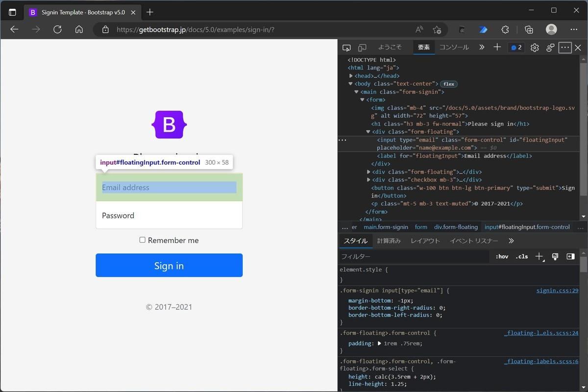Focus the フィルター styles filter field

click(x=414, y=256)
